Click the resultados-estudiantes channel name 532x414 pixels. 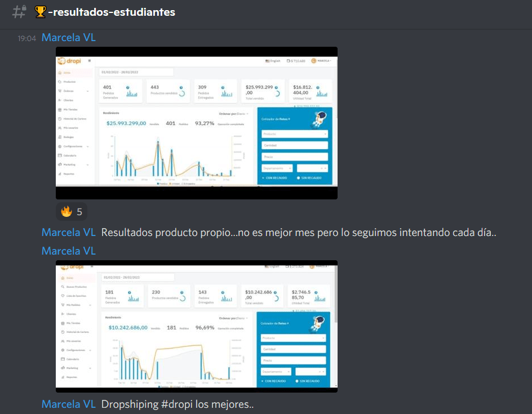[x=111, y=12]
